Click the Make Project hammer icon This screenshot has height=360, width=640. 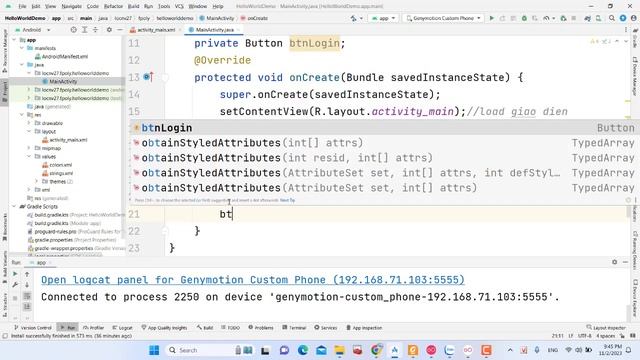(x=353, y=18)
